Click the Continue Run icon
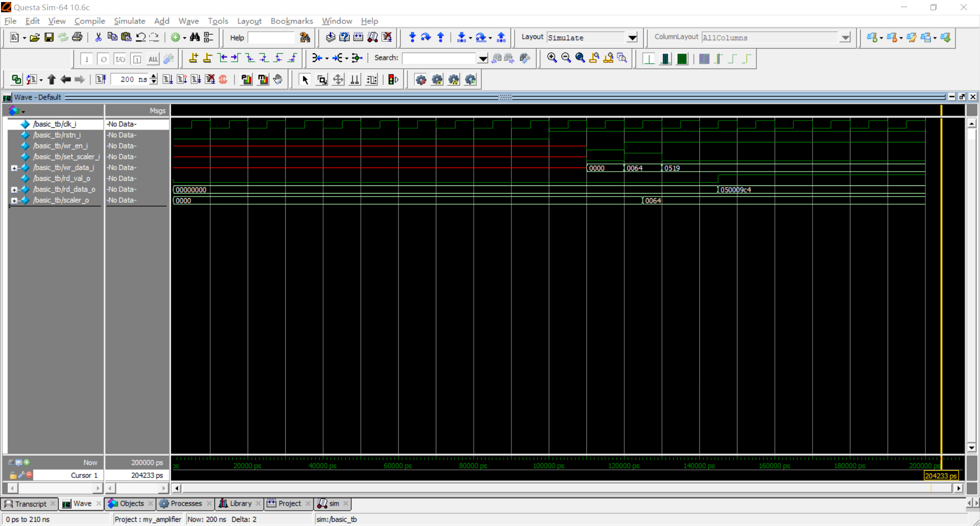Screen dimensions: 980x526 pos(182,79)
